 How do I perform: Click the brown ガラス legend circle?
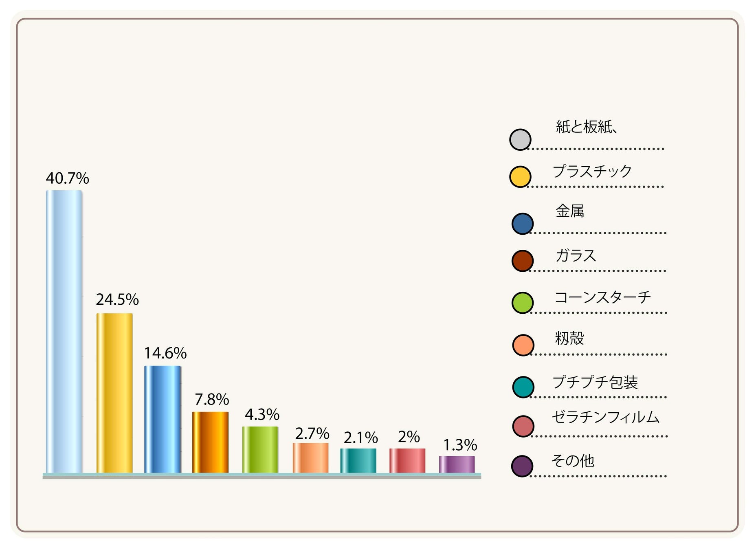tap(523, 261)
